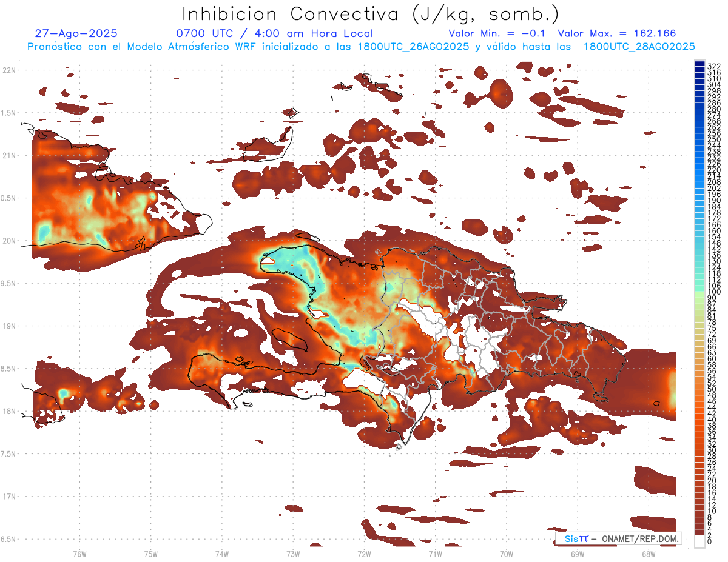Screen dimensions: 728x562
Task: Click the '322' value on the color scale
Action: coord(714,66)
